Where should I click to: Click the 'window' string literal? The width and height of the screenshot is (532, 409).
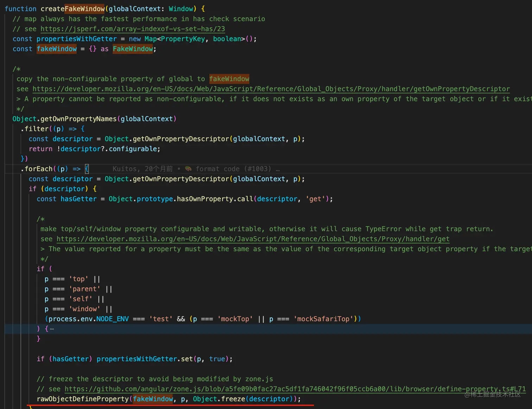[85, 309]
